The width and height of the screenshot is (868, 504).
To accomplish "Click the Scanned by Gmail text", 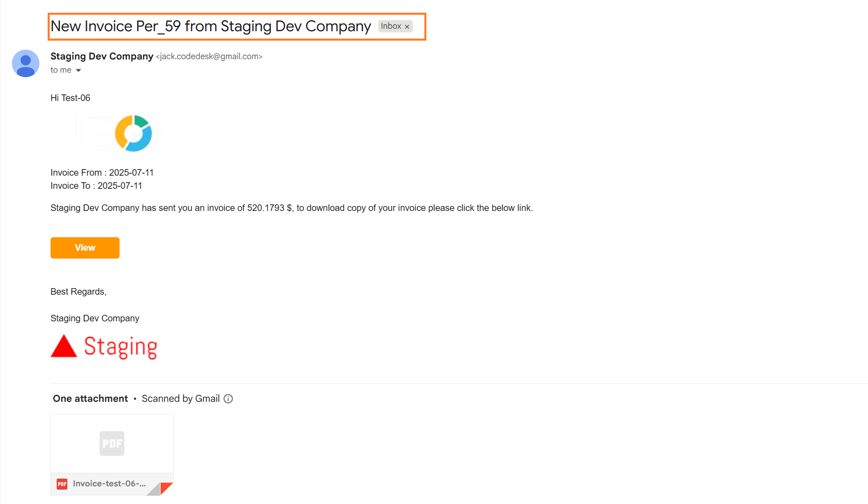I will click(x=181, y=399).
